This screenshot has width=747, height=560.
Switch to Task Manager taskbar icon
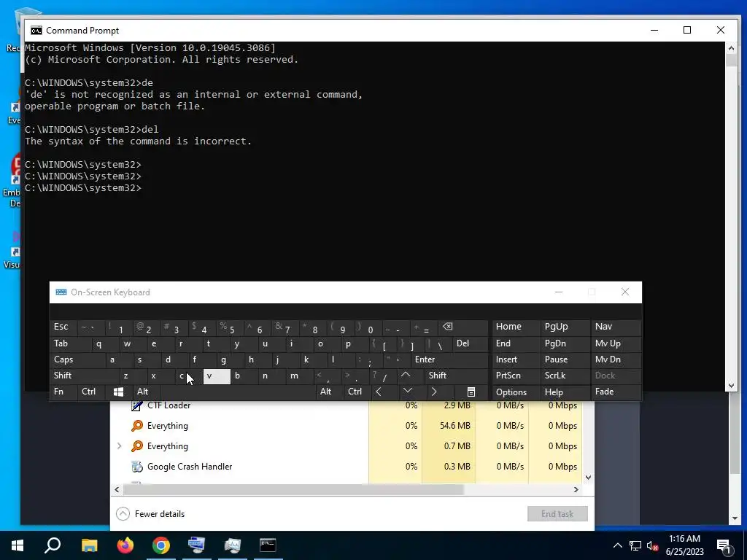pos(233,545)
